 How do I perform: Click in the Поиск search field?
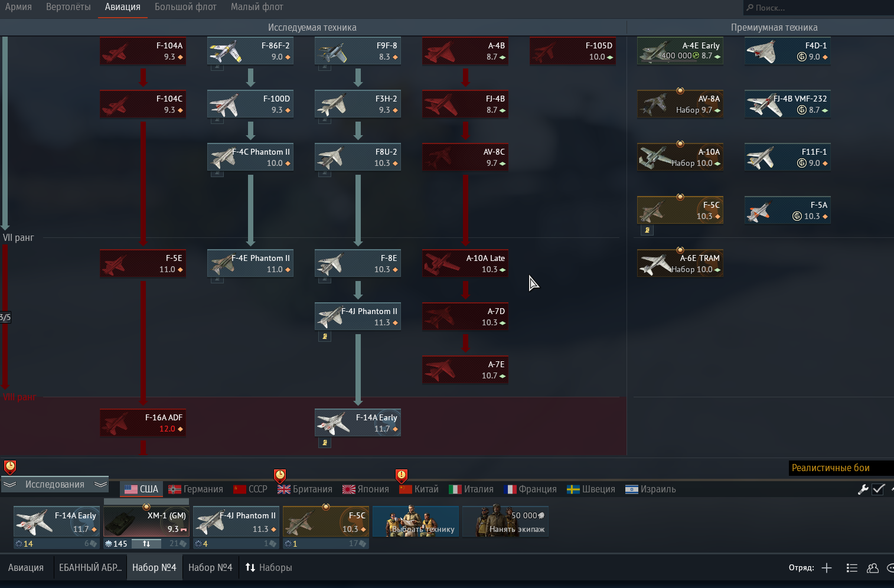(818, 8)
